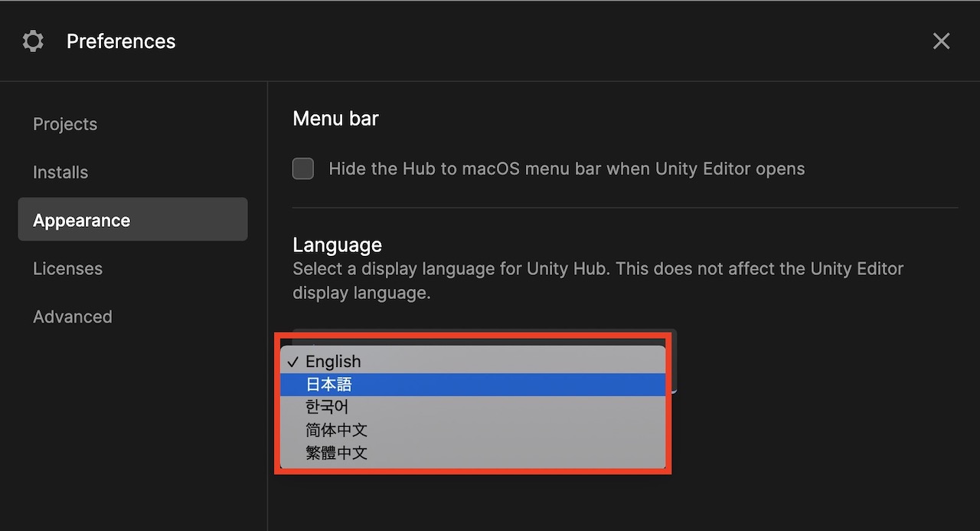Select 한국어 in the language list
This screenshot has height=531, width=980.
point(326,407)
